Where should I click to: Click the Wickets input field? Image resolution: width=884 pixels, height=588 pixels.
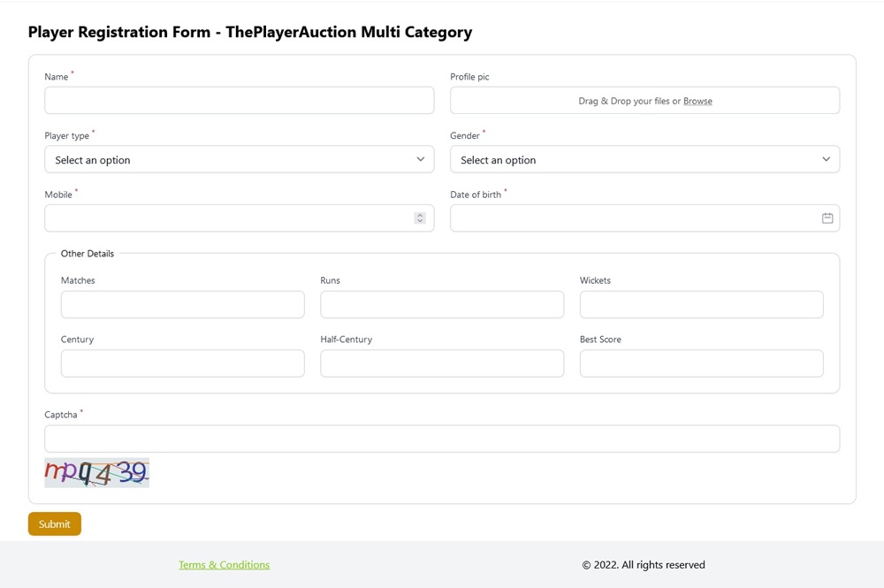coord(701,304)
